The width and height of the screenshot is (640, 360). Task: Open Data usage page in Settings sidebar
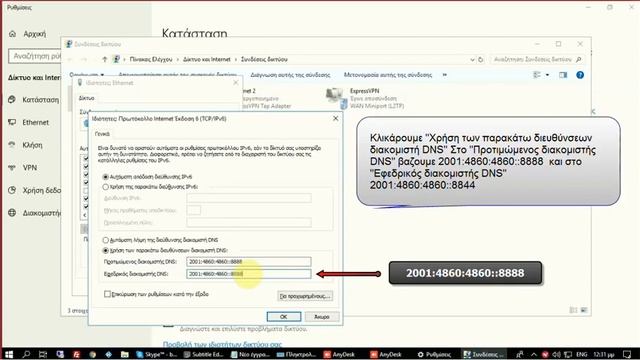point(34,190)
